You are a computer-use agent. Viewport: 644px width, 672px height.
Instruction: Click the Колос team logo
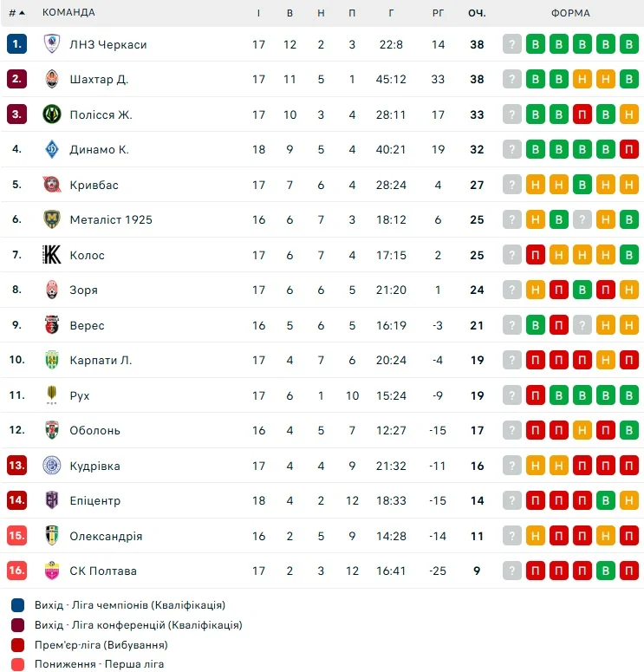pyautogui.click(x=52, y=255)
